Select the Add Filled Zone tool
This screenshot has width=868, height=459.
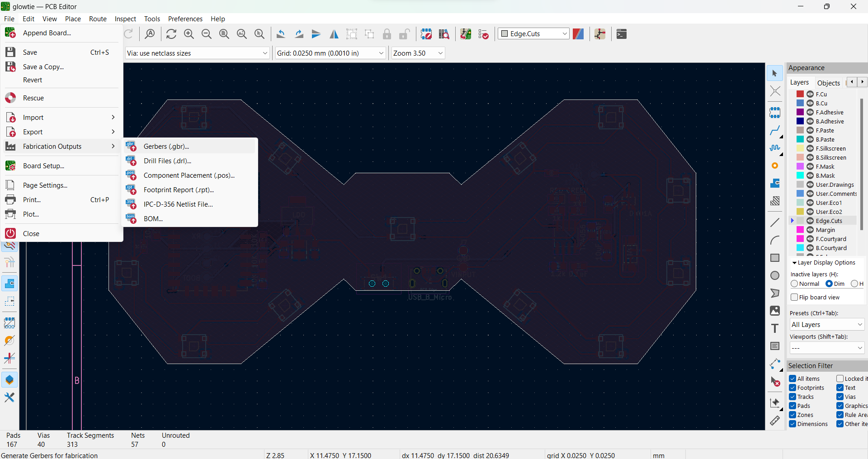click(x=775, y=183)
